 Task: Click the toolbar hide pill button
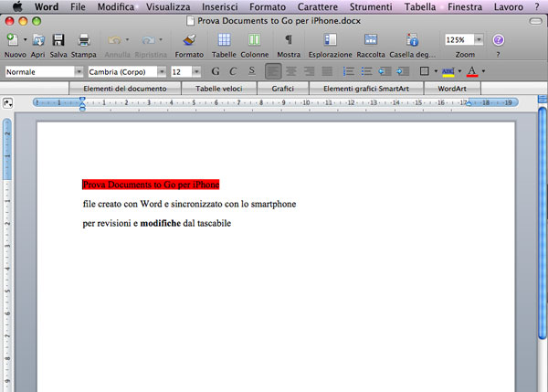click(535, 21)
